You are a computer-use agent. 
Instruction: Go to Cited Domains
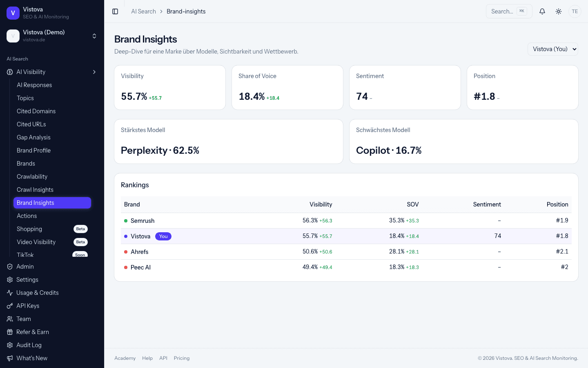(52, 111)
